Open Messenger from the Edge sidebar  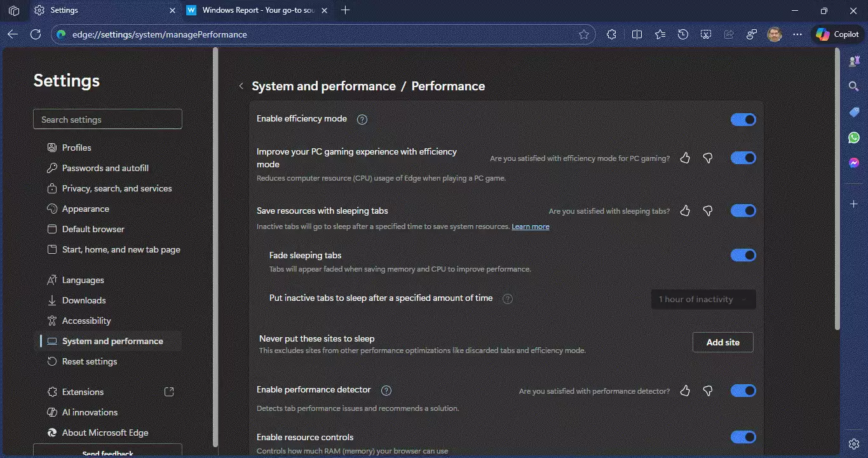(x=854, y=163)
